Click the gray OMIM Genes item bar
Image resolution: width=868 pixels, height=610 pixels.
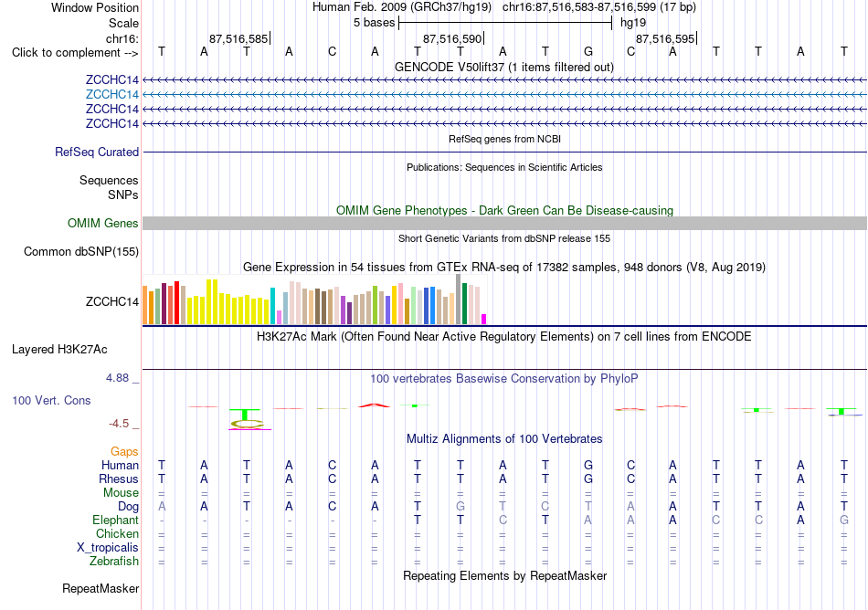pyautogui.click(x=504, y=224)
